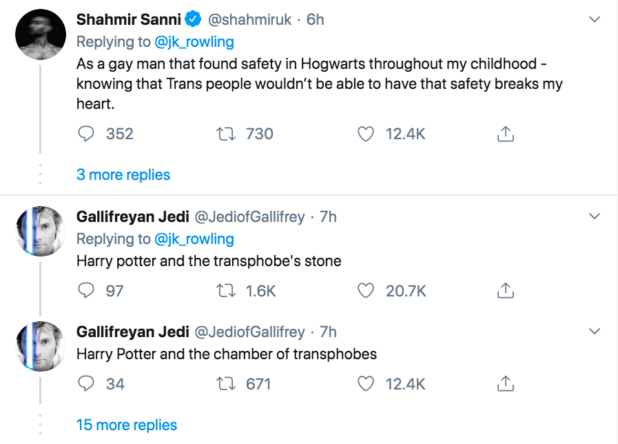Share Shahmir Sanni's tweet
Image resolution: width=618 pixels, height=444 pixels.
point(506,133)
